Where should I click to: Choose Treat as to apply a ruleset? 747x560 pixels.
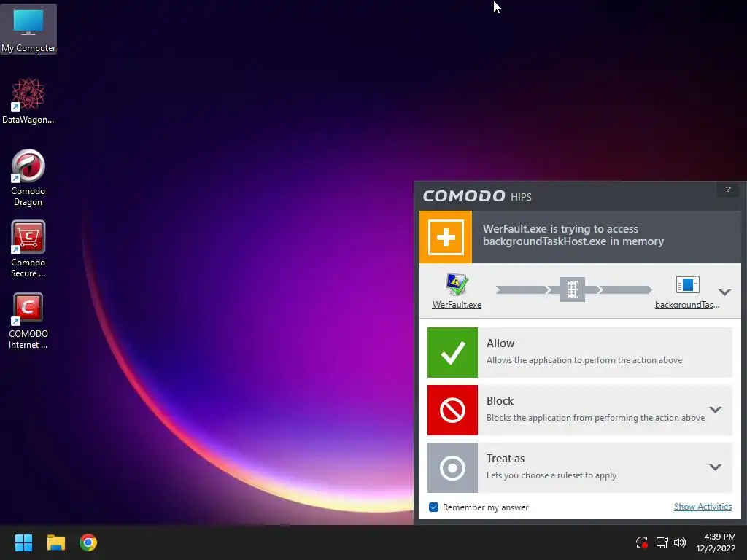point(580,467)
